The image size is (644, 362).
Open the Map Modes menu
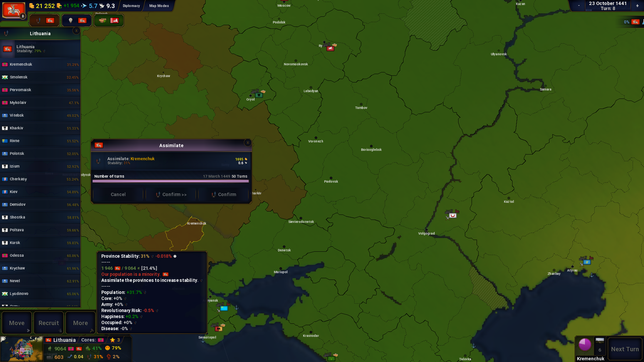pyautogui.click(x=159, y=6)
